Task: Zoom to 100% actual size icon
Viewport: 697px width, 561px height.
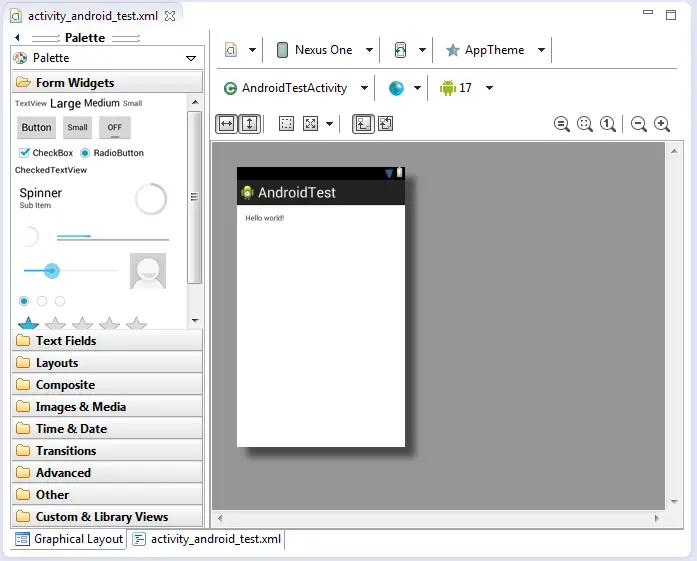Action: (608, 124)
